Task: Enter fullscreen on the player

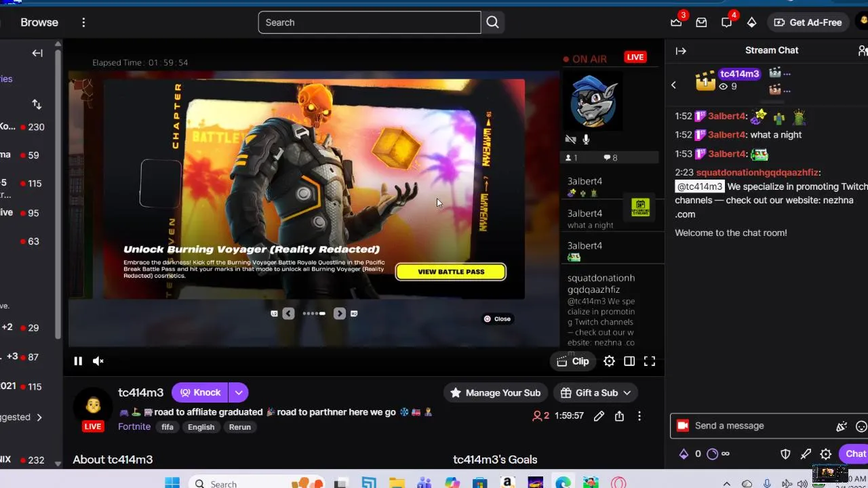Action: [650, 361]
